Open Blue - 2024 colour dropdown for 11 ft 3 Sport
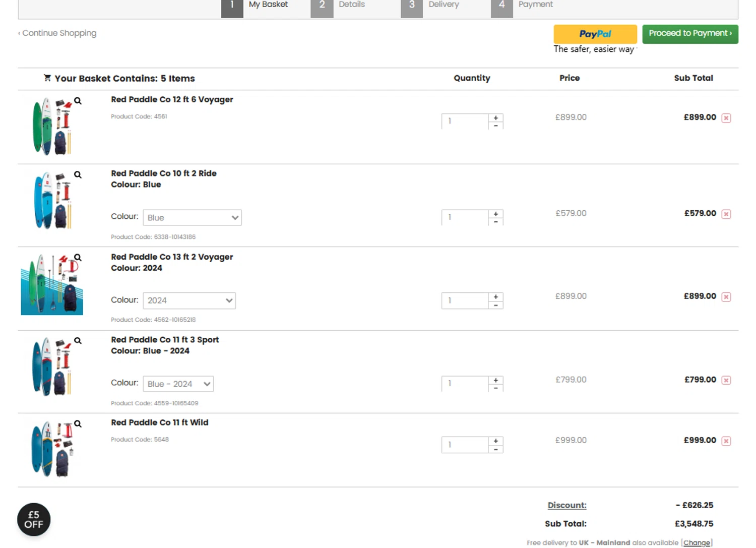 [178, 384]
